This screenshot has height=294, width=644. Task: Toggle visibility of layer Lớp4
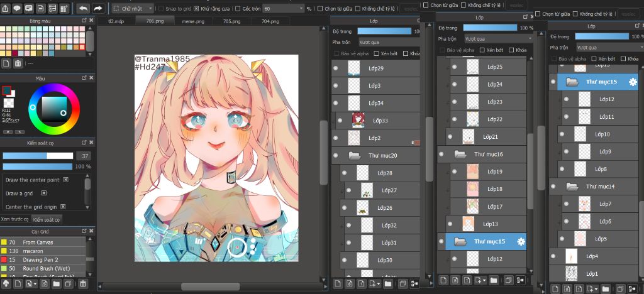553,256
